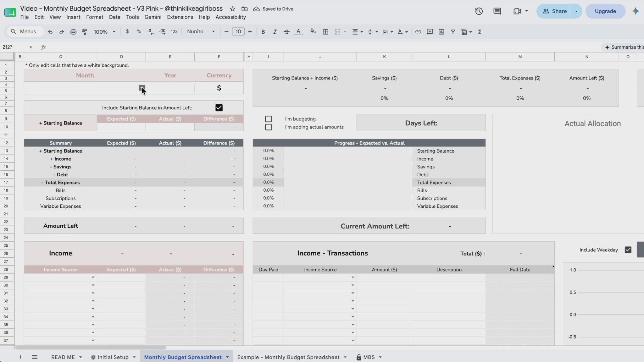The width and height of the screenshot is (644, 362).
Task: Open the Nunito font dropdown
Action: point(201,31)
